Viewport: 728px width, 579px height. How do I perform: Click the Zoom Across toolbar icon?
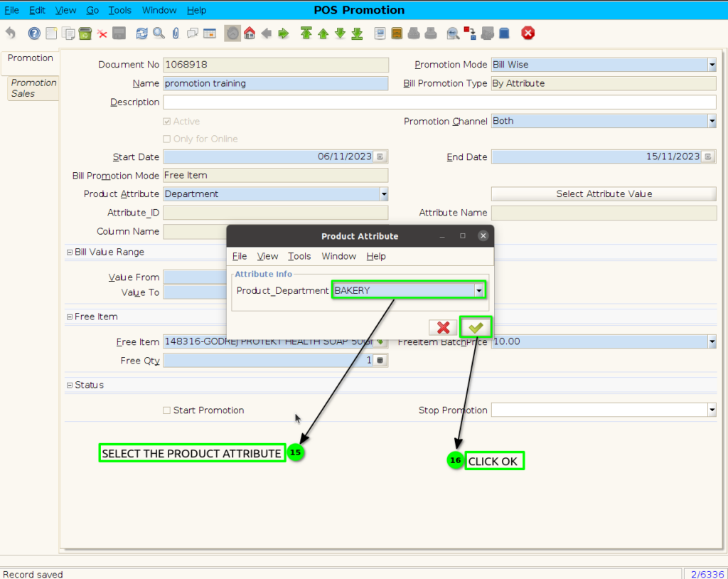pyautogui.click(x=453, y=33)
